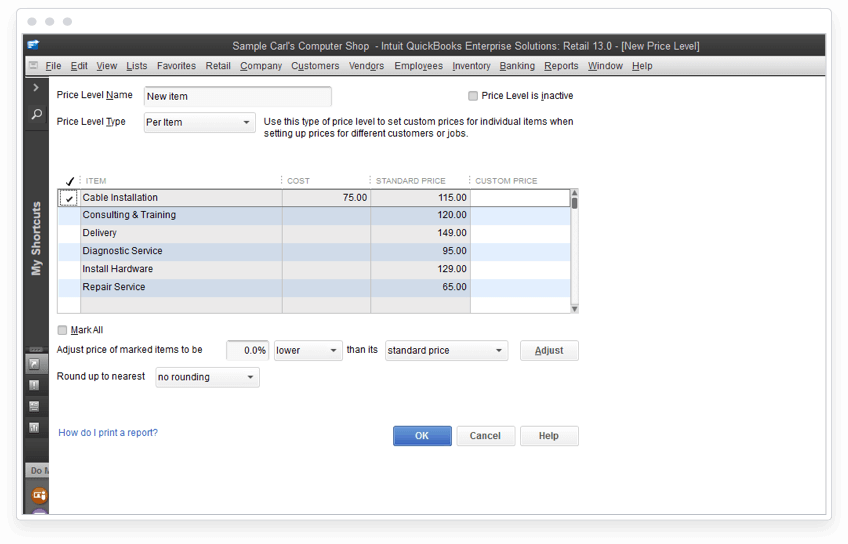Click the STANDARD PRICE column header
The width and height of the screenshot is (848, 544).
pyautogui.click(x=410, y=181)
